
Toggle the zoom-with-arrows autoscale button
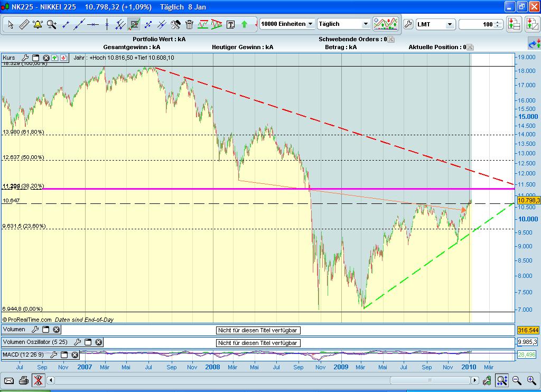pyautogui.click(x=502, y=380)
